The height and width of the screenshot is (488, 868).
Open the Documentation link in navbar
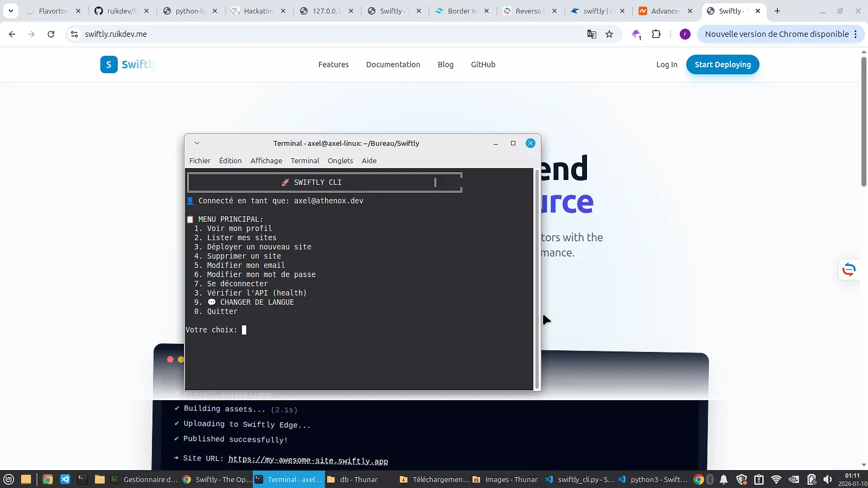[x=393, y=65]
